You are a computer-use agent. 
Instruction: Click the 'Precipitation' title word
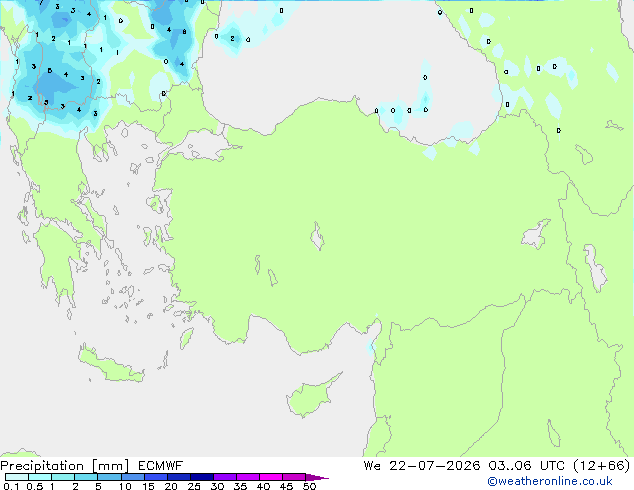pyautogui.click(x=42, y=466)
